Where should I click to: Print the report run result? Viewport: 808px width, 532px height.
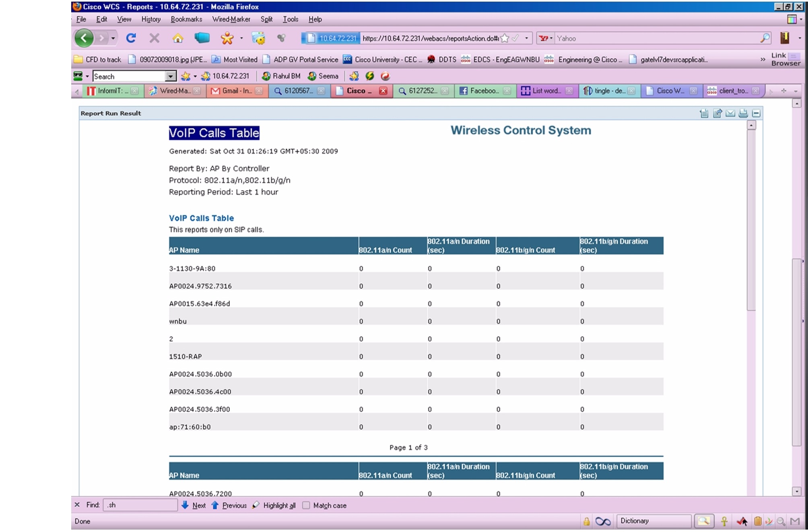coord(744,113)
